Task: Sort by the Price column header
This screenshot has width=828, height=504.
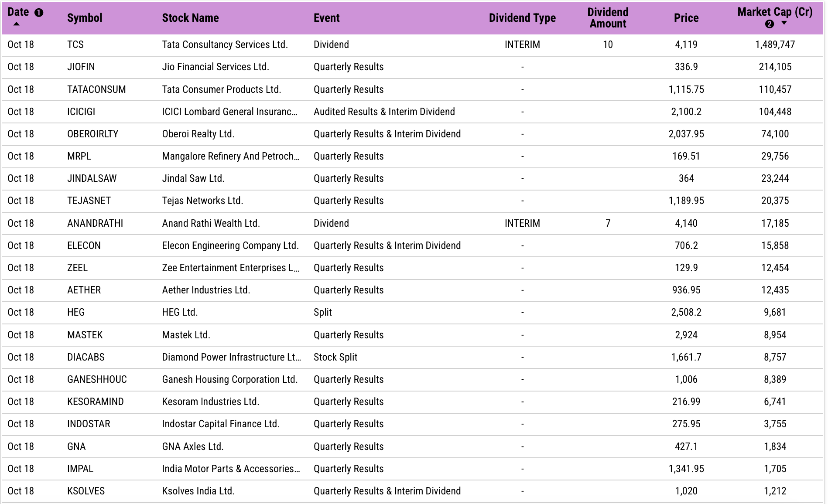Action: point(686,18)
